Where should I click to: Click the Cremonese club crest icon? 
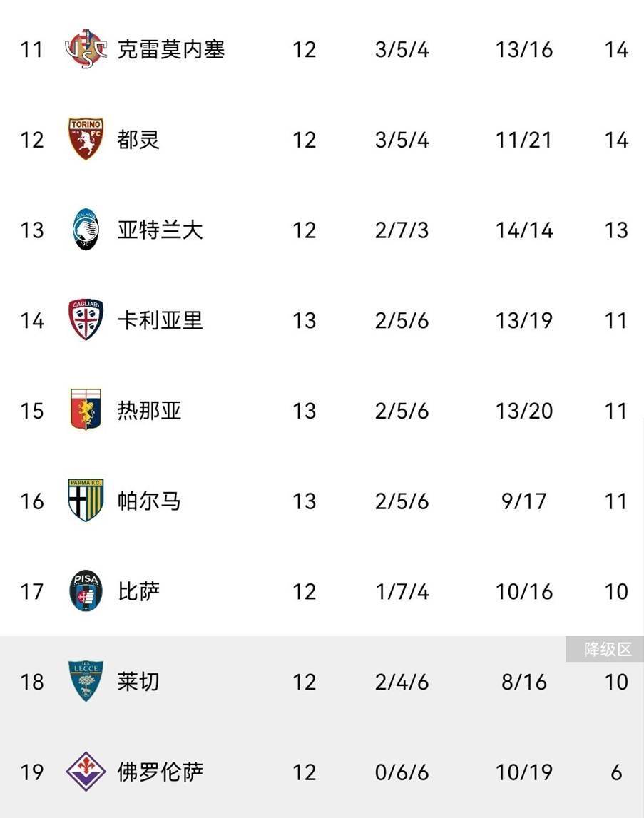tap(86, 49)
